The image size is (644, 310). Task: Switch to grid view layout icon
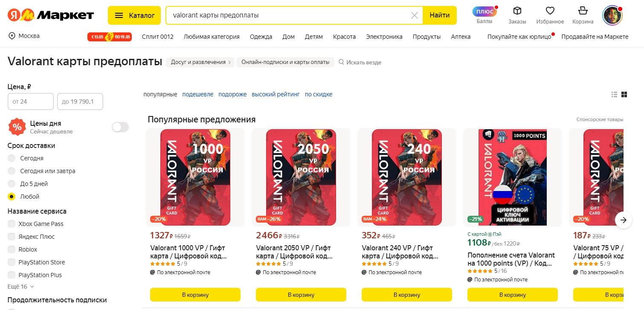624,95
